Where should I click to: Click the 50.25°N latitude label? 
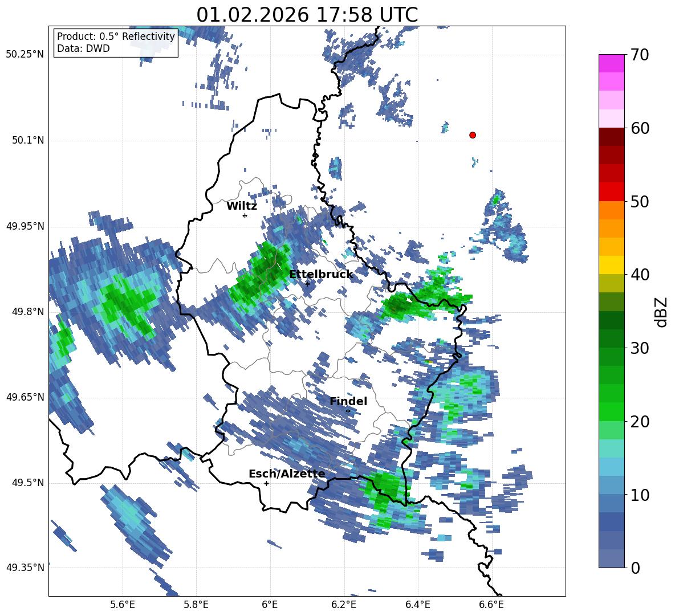pos(25,55)
